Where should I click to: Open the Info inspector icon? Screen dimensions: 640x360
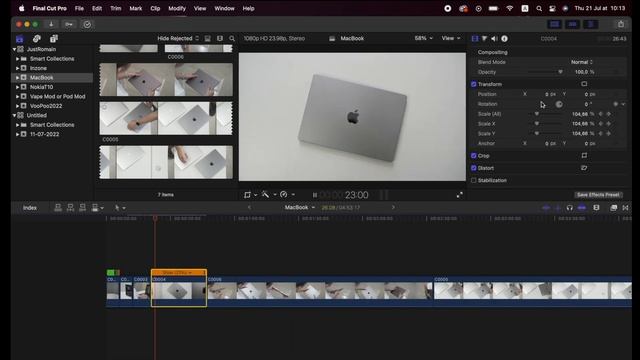coord(504,38)
